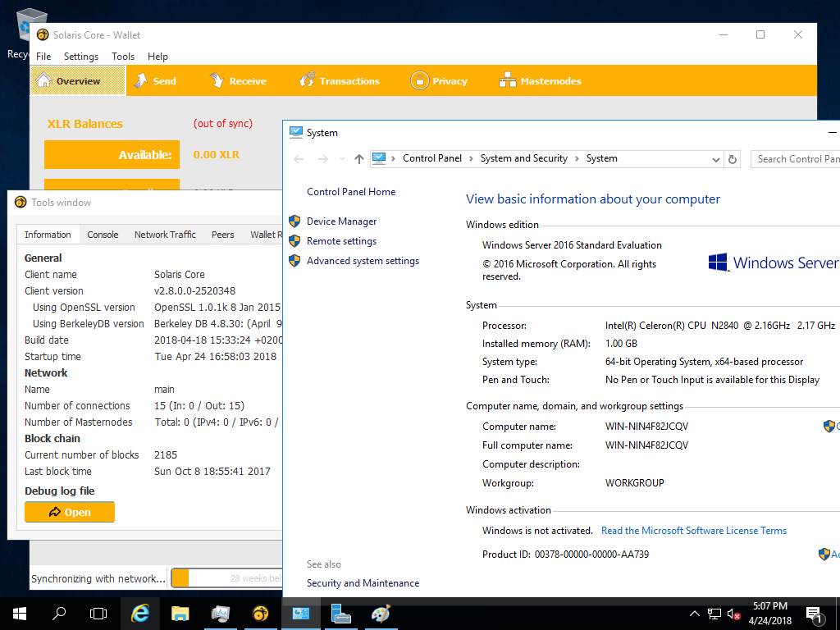
Task: Open the Privacy page
Action: click(439, 81)
